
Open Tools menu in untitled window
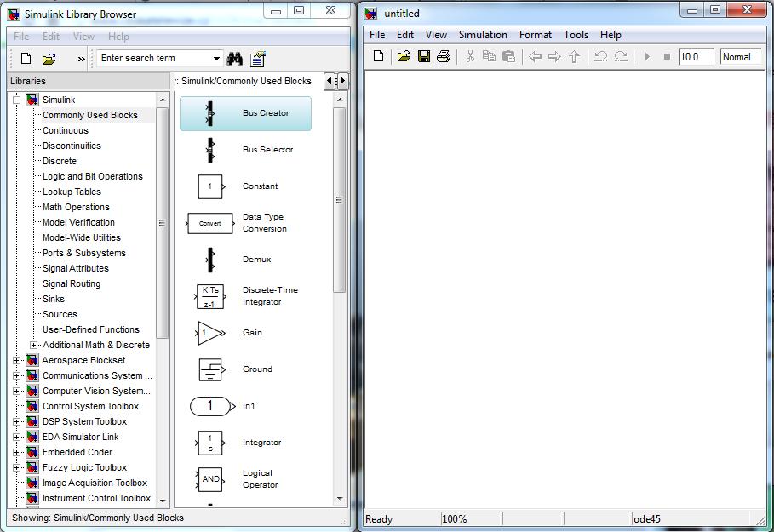576,35
